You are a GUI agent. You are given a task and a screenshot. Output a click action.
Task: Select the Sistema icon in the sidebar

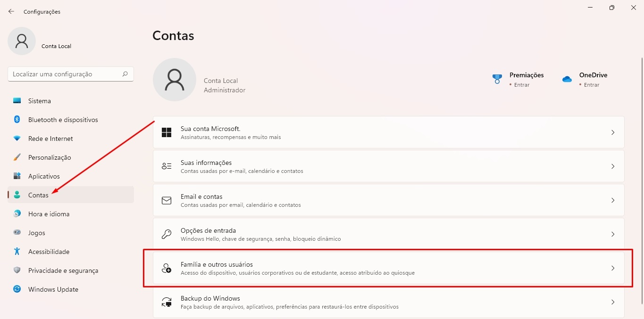[16, 100]
